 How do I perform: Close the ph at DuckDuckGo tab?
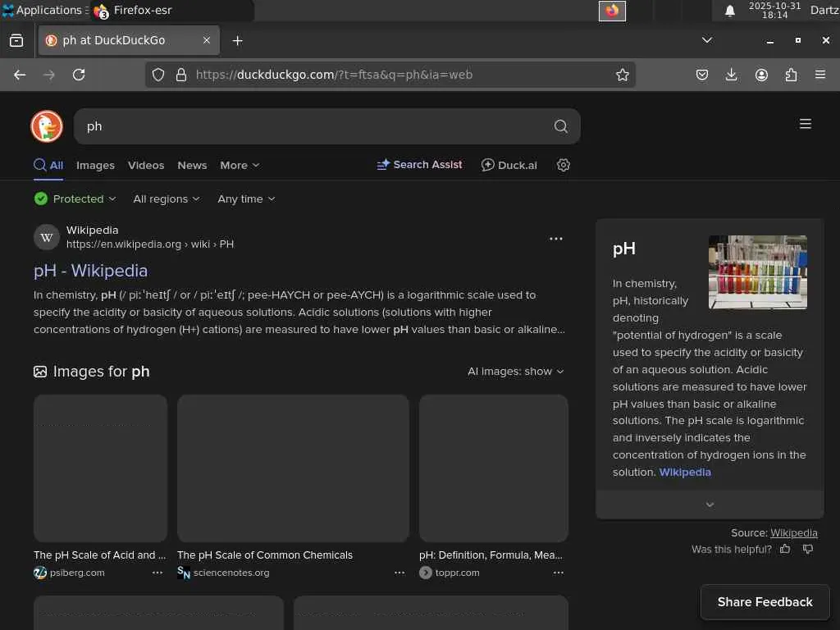tap(206, 40)
